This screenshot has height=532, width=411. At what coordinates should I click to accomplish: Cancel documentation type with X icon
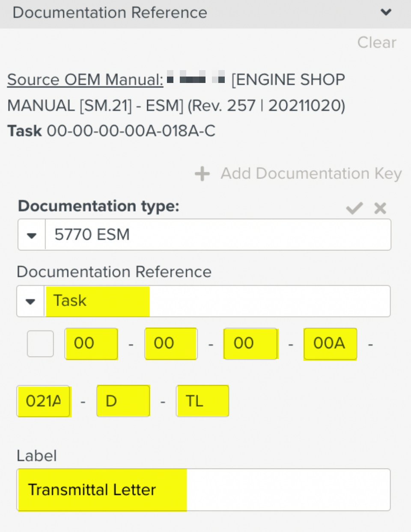(380, 208)
